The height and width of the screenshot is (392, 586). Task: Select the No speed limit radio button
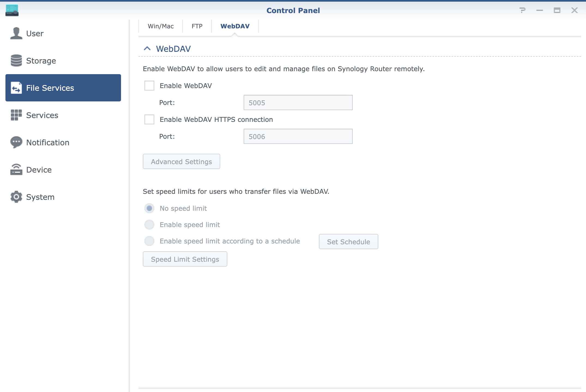click(x=149, y=208)
